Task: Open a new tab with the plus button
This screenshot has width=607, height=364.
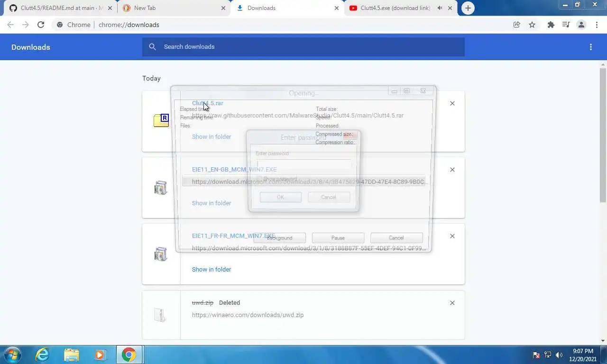Action: pos(468,8)
